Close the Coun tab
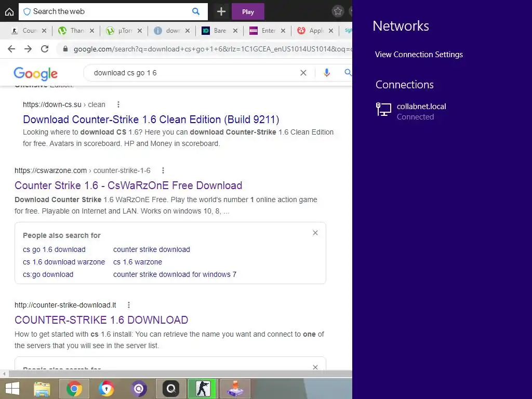 tap(44, 31)
